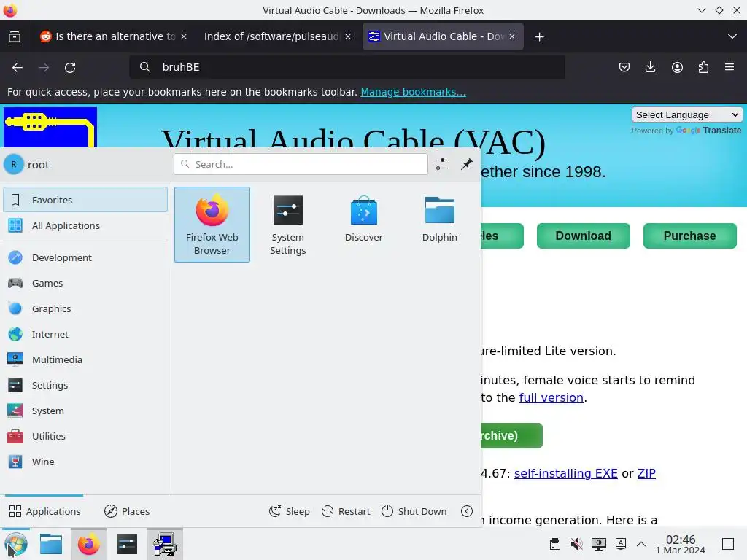
Task: Click the ZIP download link
Action: (646, 473)
